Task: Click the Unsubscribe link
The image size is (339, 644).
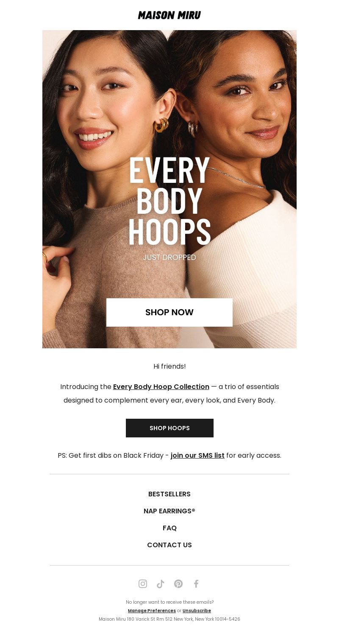Action: [x=197, y=611]
